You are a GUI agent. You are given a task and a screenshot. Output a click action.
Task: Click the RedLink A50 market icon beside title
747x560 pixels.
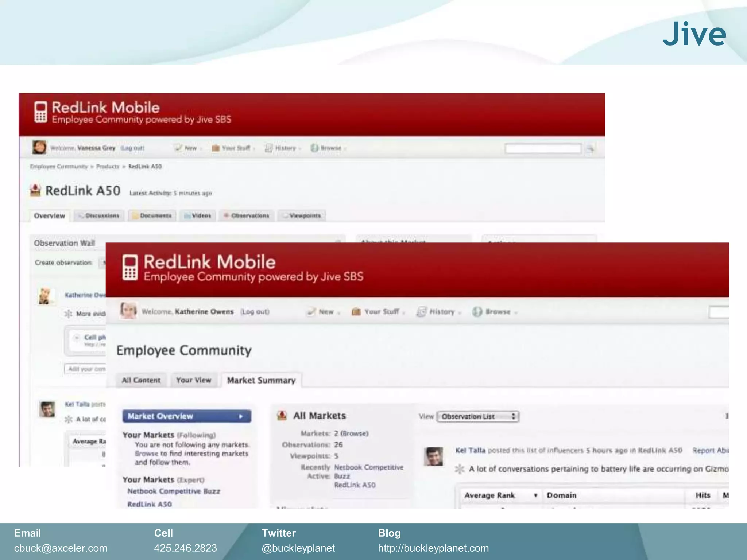[35, 190]
